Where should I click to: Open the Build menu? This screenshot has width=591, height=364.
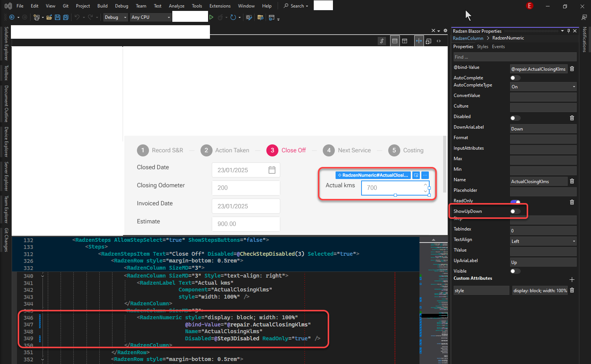pyautogui.click(x=102, y=6)
